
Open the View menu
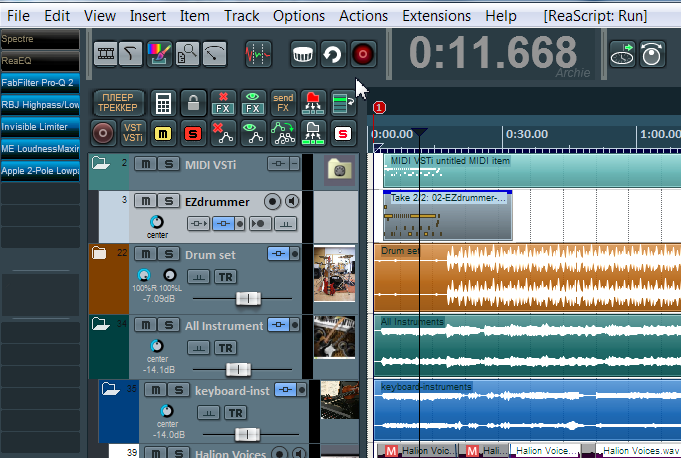coord(100,16)
